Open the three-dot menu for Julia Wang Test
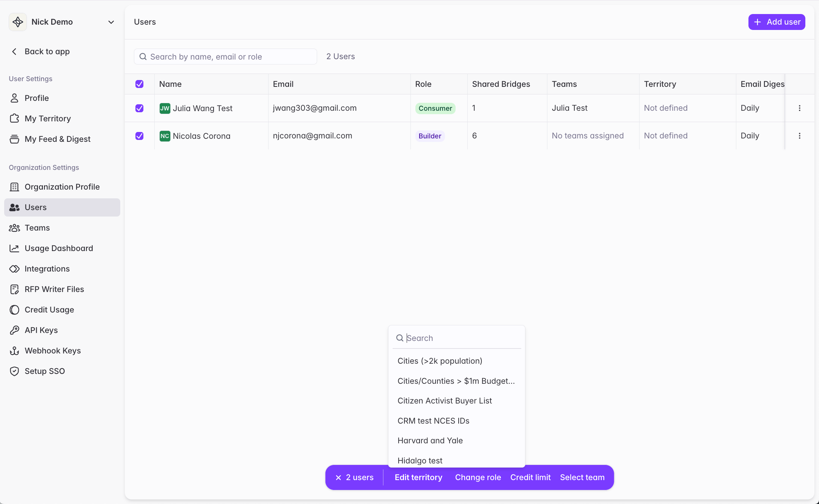Screen dimensions: 819x504 pyautogui.click(x=800, y=108)
